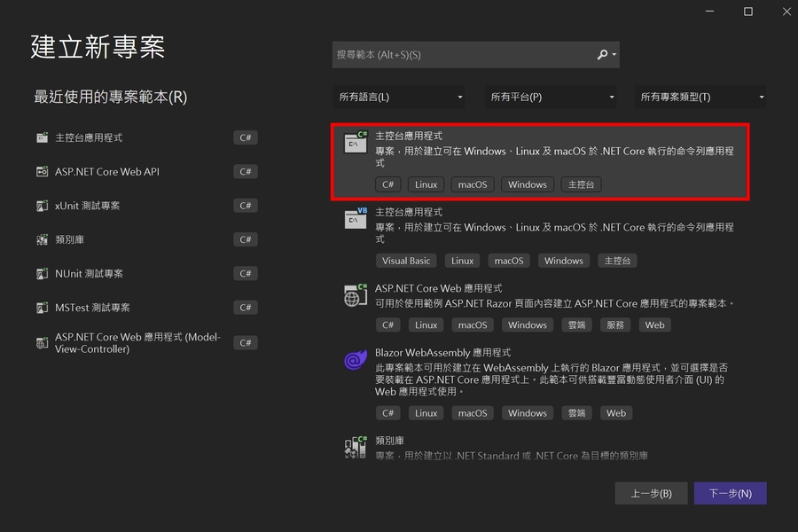Click the search magnifier icon
Viewport: 798px width, 532px height.
click(x=603, y=55)
